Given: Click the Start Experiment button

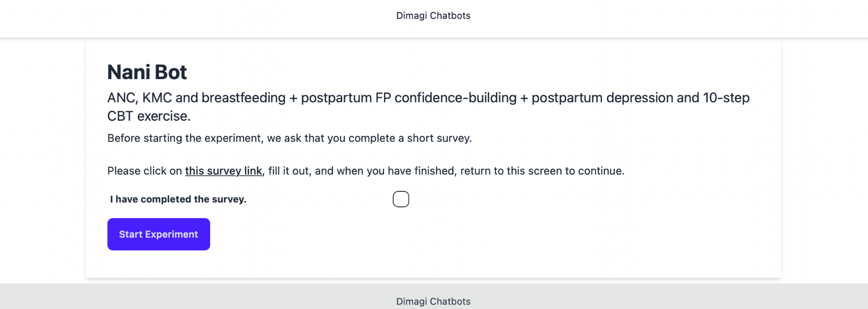Looking at the screenshot, I should pos(158,234).
